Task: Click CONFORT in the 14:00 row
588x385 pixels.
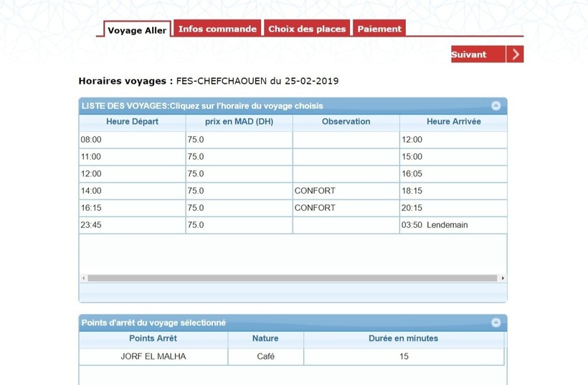Action: tap(315, 191)
